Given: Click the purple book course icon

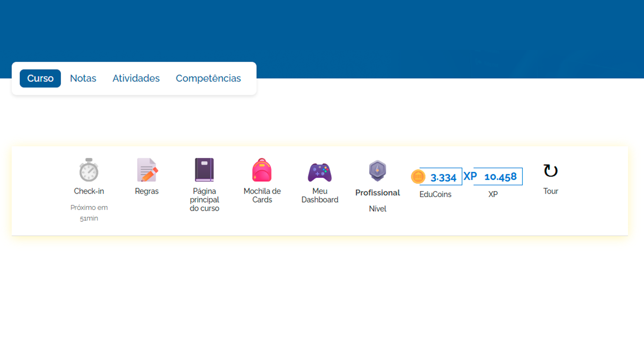Looking at the screenshot, I should pos(204,170).
